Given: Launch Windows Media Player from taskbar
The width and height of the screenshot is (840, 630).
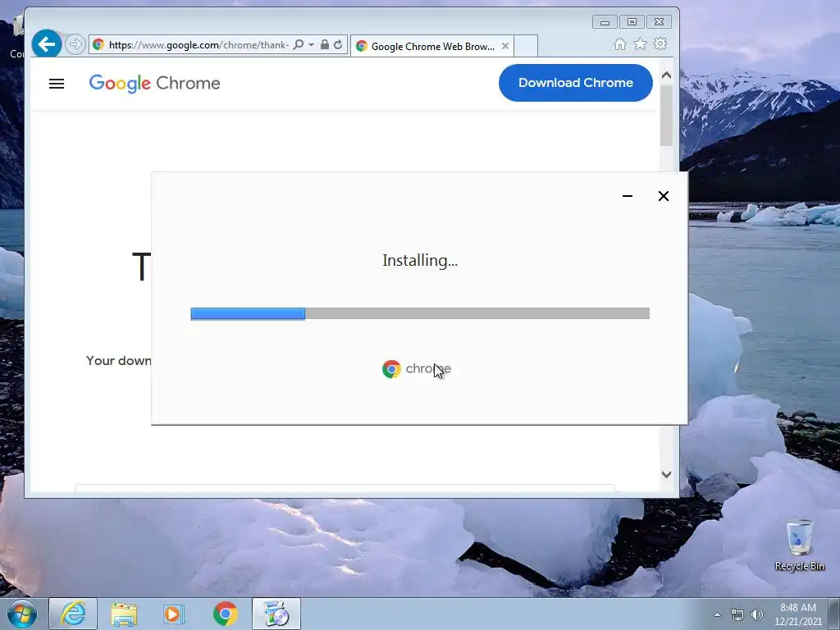Looking at the screenshot, I should tap(174, 614).
